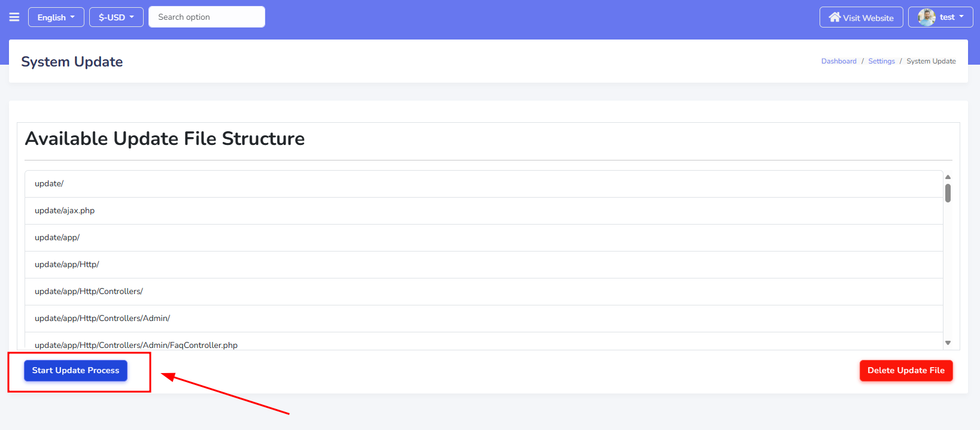The image size is (980, 430).
Task: Start the update process
Action: [75, 371]
